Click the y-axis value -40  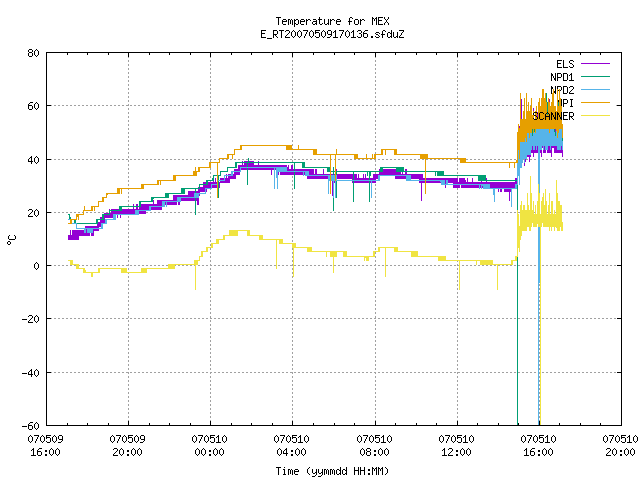point(31,373)
